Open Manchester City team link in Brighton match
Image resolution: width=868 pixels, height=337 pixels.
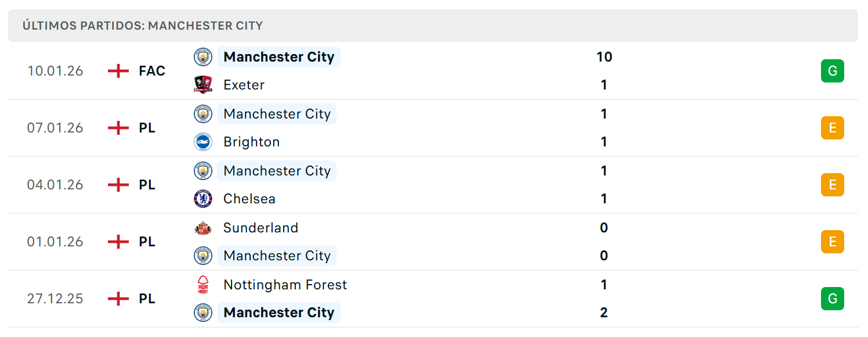tap(277, 114)
